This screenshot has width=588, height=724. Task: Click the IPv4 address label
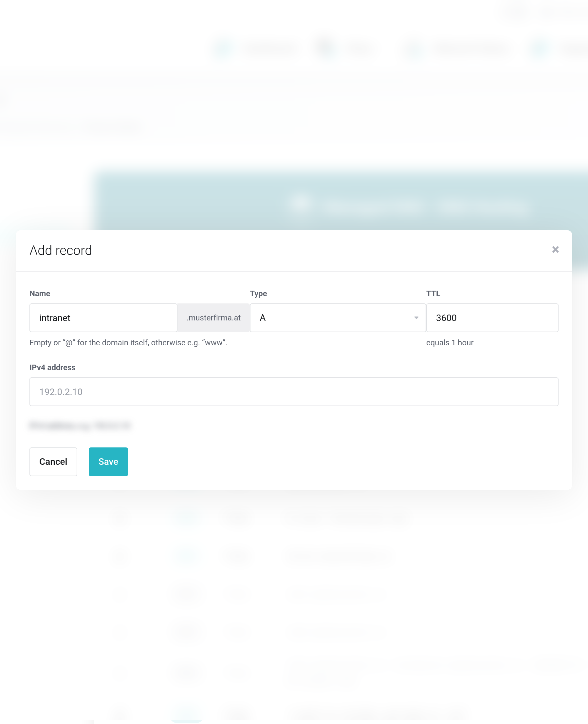[52, 368]
